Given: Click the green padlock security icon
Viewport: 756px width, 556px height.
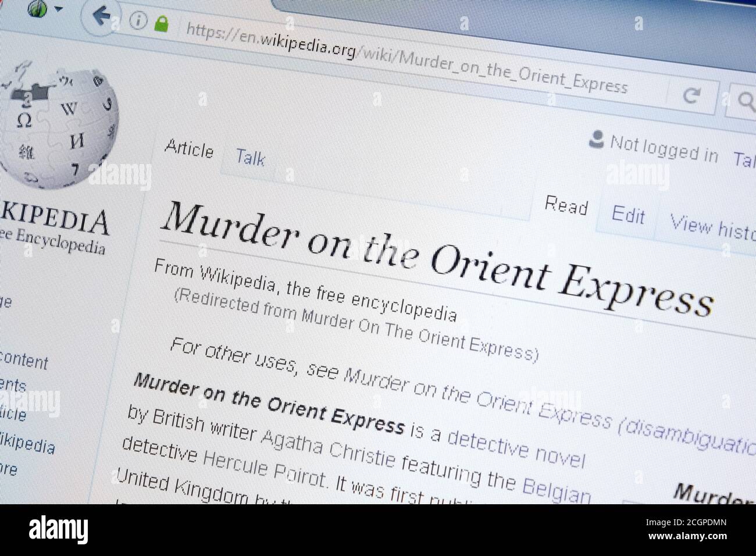Looking at the screenshot, I should coord(162,24).
